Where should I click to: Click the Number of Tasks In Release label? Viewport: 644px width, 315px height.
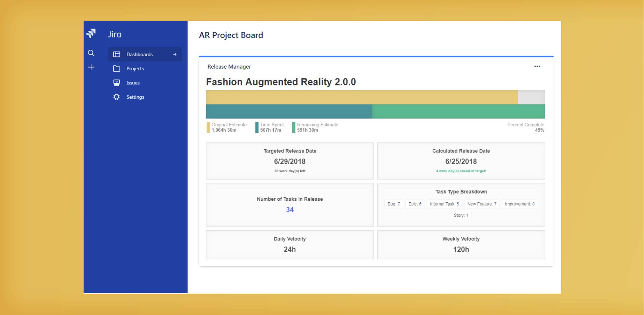290,199
